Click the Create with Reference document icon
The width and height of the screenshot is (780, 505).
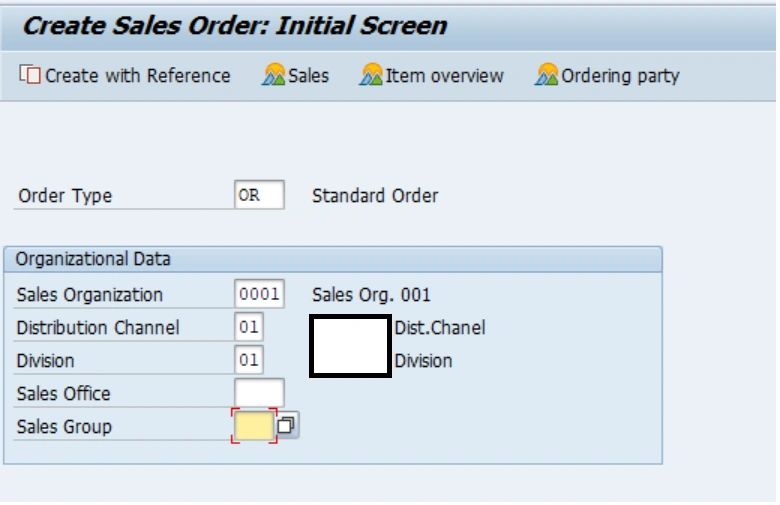point(30,74)
